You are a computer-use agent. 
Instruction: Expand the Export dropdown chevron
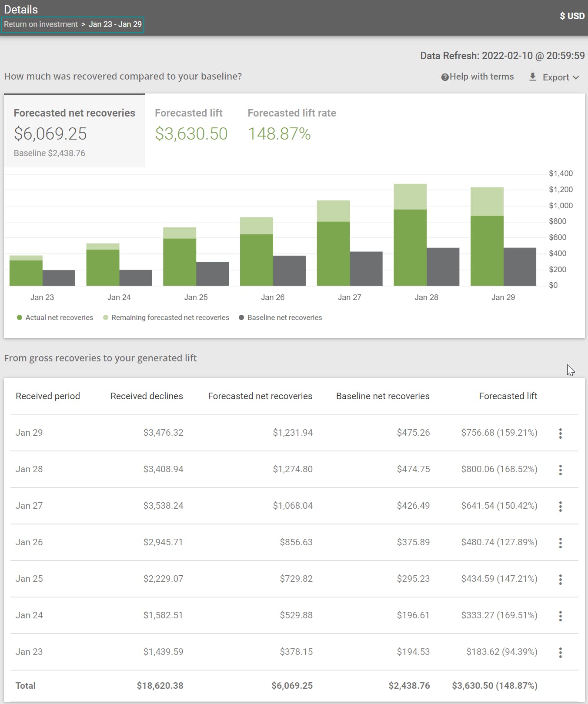576,77
